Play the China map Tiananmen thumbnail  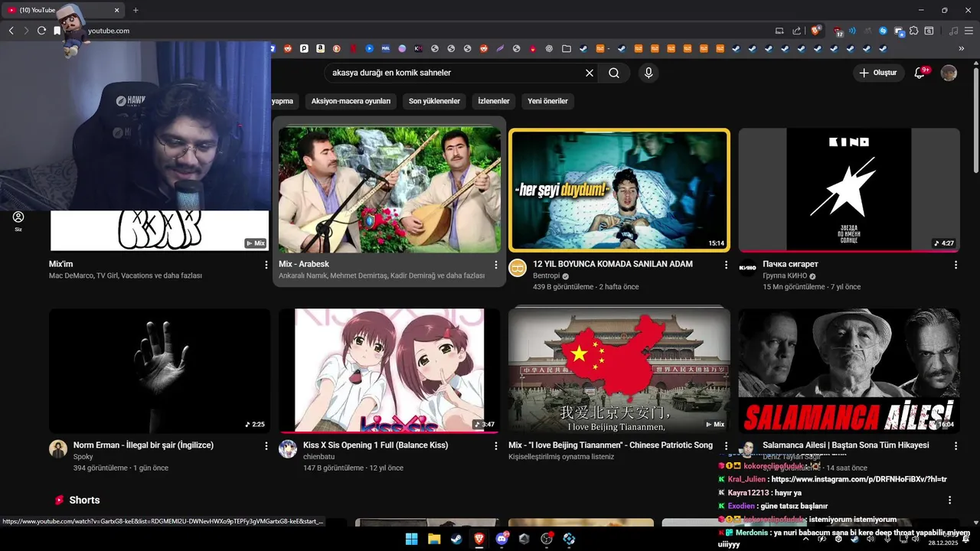619,371
